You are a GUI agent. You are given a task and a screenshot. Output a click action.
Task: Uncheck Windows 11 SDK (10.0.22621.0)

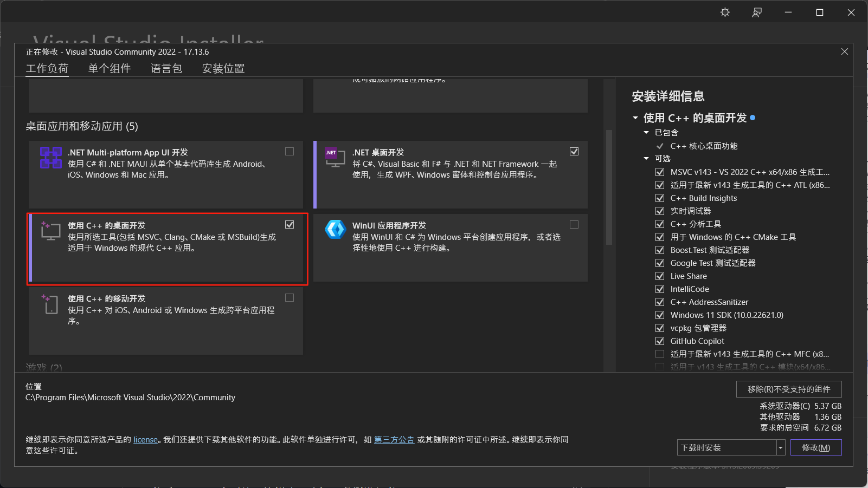(660, 315)
